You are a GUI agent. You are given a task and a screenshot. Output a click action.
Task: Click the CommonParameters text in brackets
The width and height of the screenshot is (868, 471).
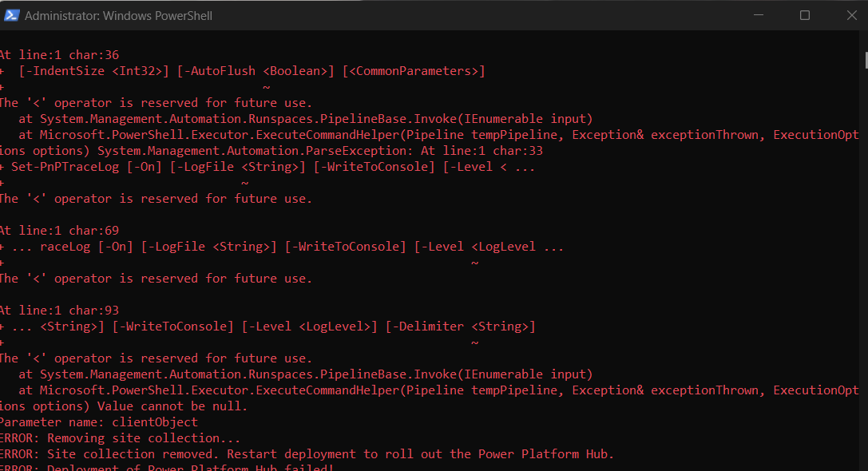(414, 70)
